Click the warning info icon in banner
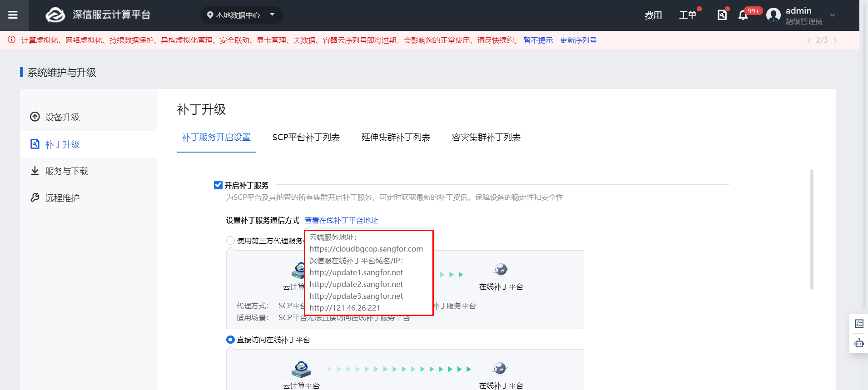 point(12,40)
